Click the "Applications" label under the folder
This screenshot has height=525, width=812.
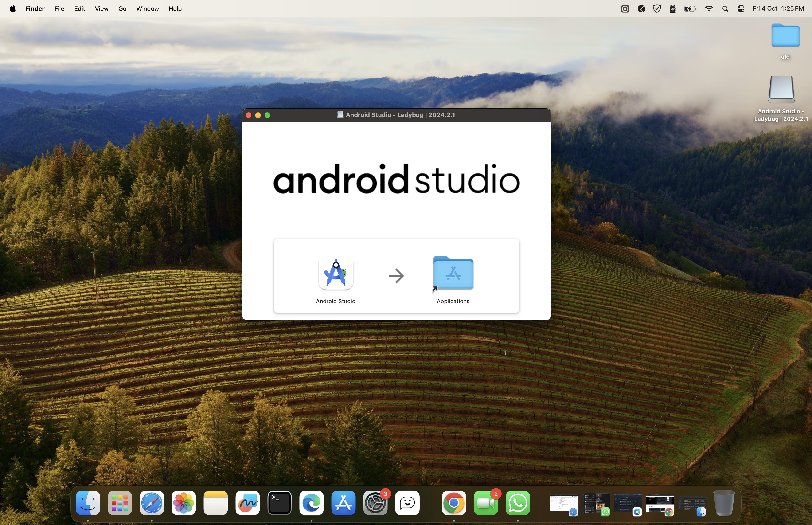(x=453, y=301)
